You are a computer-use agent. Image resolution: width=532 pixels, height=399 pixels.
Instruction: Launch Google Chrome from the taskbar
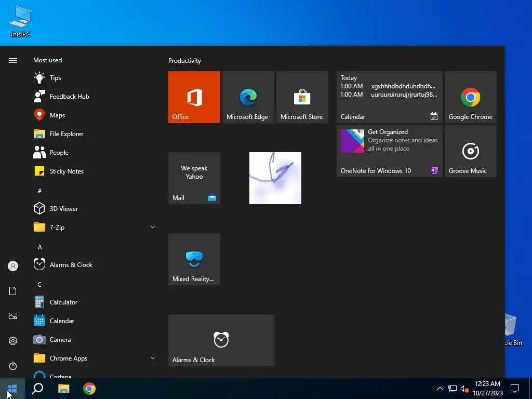pyautogui.click(x=89, y=389)
